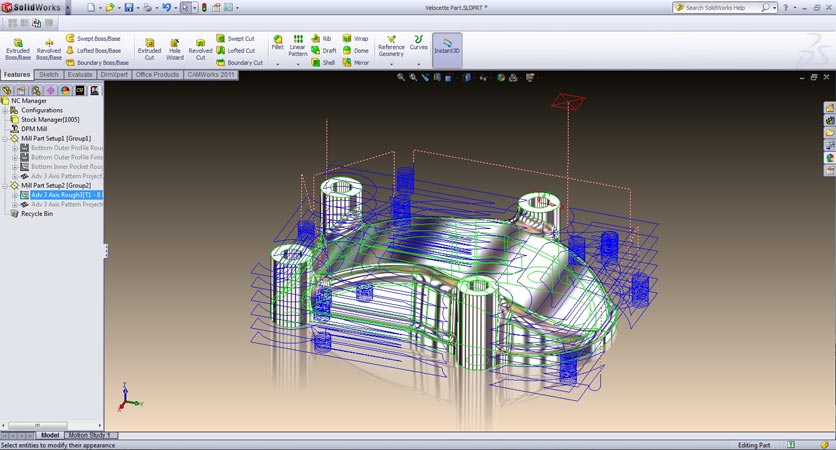Collapse Mill Part Setup1 [Group1]
The width and height of the screenshot is (836, 450).
click(x=5, y=138)
